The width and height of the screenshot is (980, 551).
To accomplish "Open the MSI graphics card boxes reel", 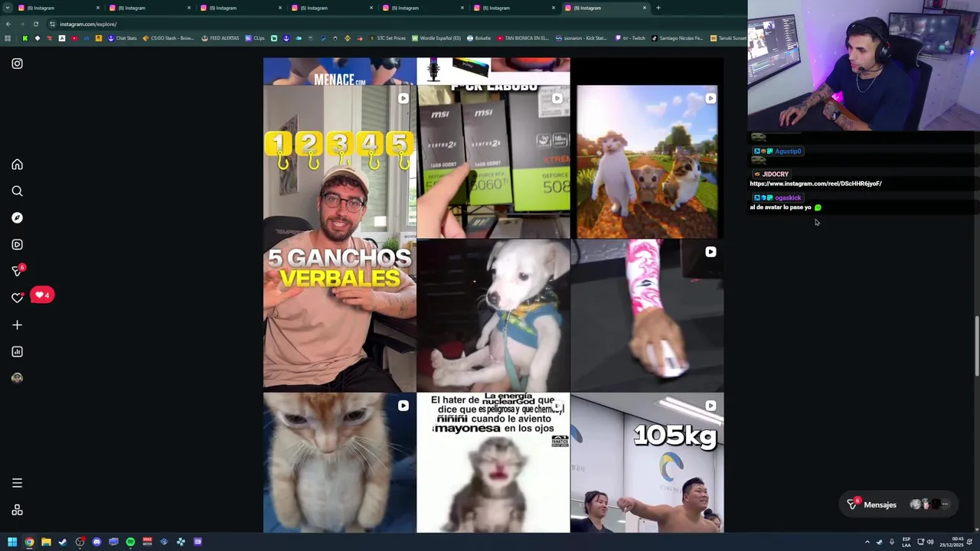I will coord(494,161).
